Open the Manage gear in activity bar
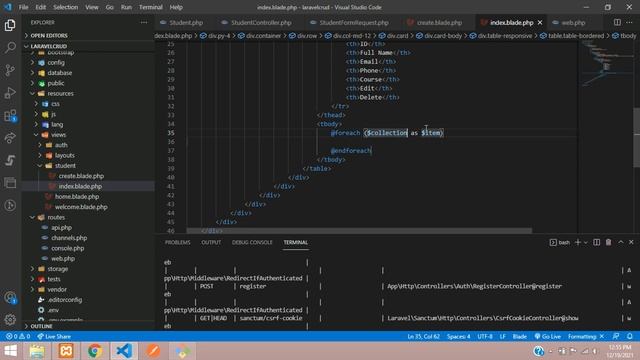 pos(10,320)
